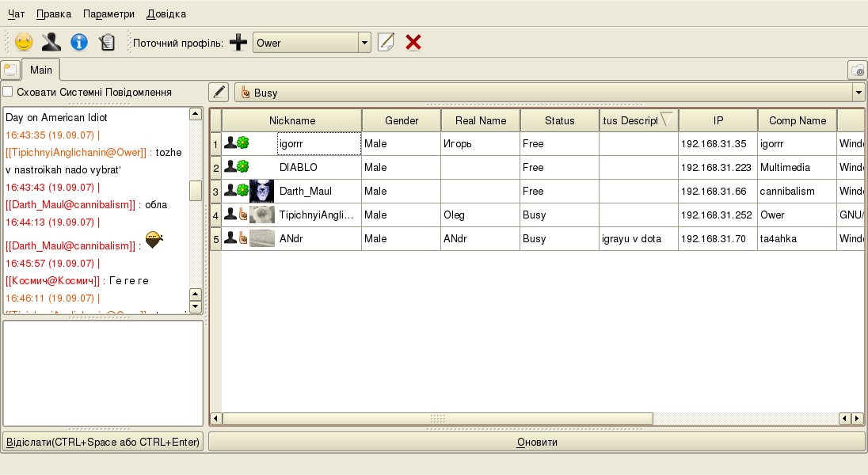Click the clipboard notes toolbar icon

point(106,43)
